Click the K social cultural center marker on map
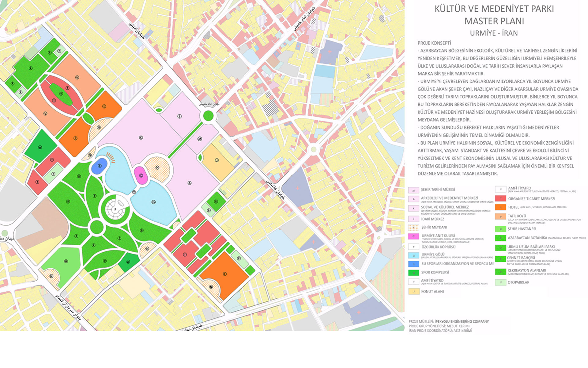588x368 pixels. tap(141, 138)
